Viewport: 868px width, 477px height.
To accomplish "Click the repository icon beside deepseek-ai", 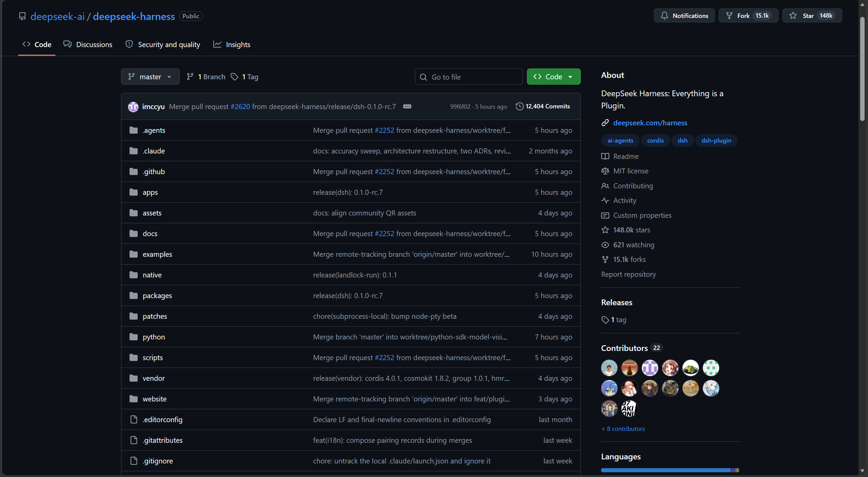I will click(x=22, y=16).
